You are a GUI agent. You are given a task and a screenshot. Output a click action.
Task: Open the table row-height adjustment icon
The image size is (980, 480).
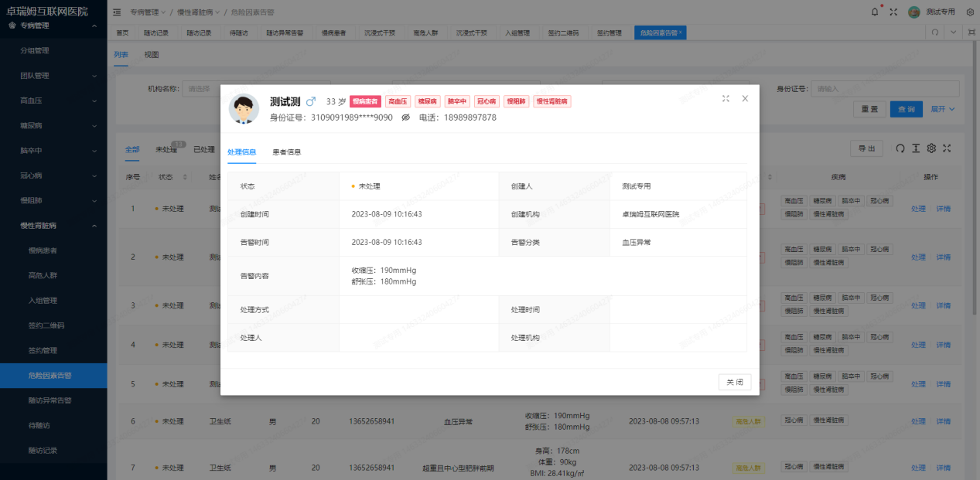pyautogui.click(x=916, y=148)
